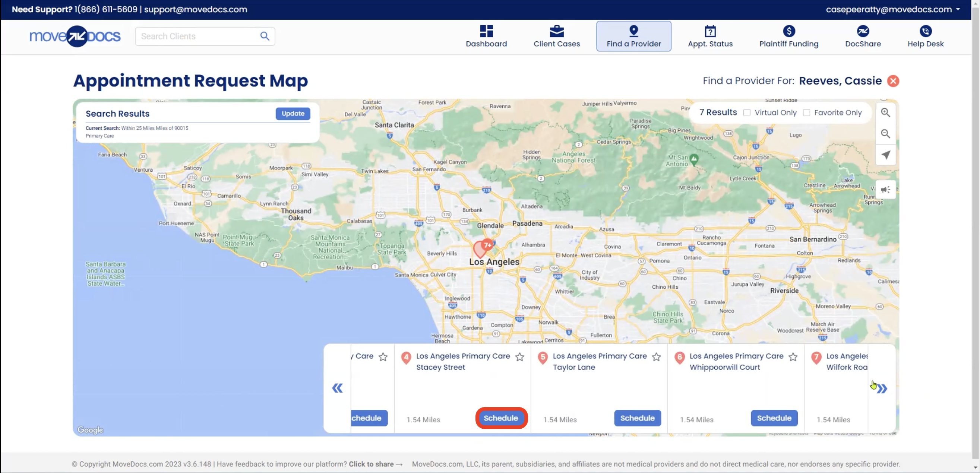The width and height of the screenshot is (980, 473).
Task: Go to Client Cases
Action: (557, 36)
